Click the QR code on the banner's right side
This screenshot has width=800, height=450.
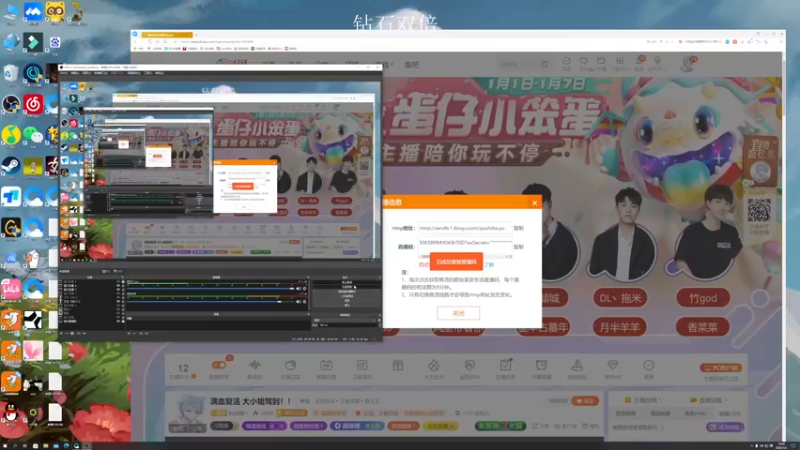coord(759,210)
